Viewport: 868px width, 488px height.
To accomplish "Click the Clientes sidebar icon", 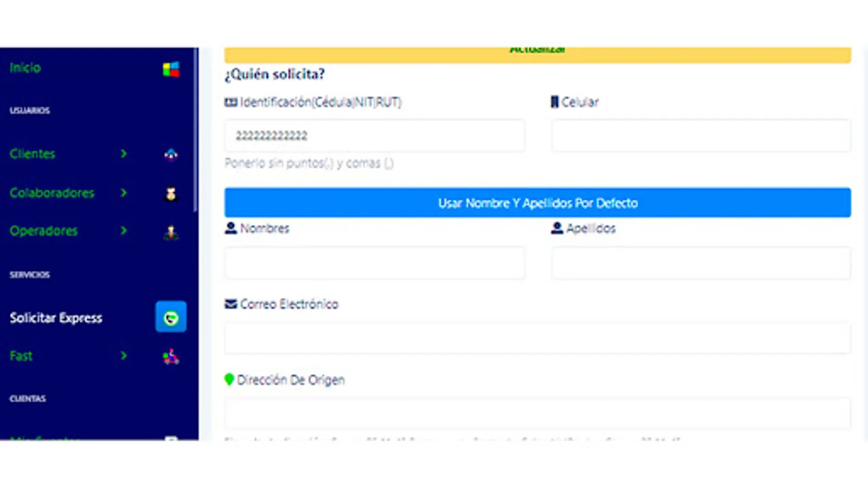I will (x=171, y=155).
